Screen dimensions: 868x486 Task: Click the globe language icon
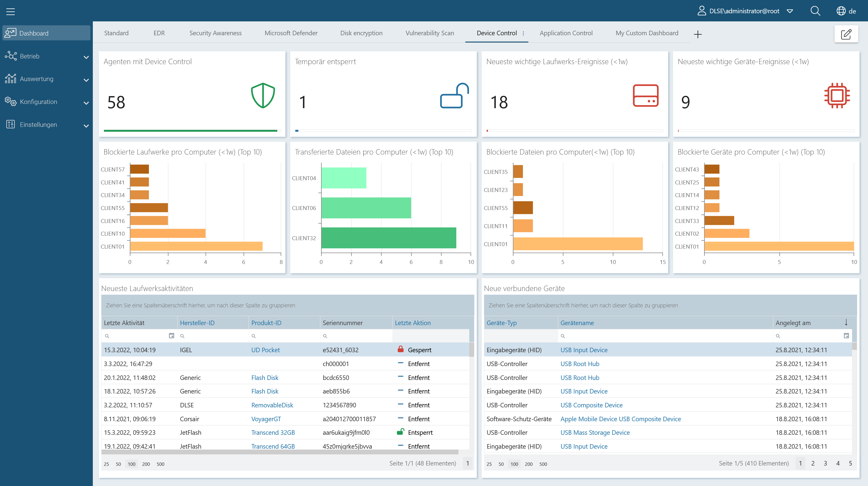tap(841, 11)
